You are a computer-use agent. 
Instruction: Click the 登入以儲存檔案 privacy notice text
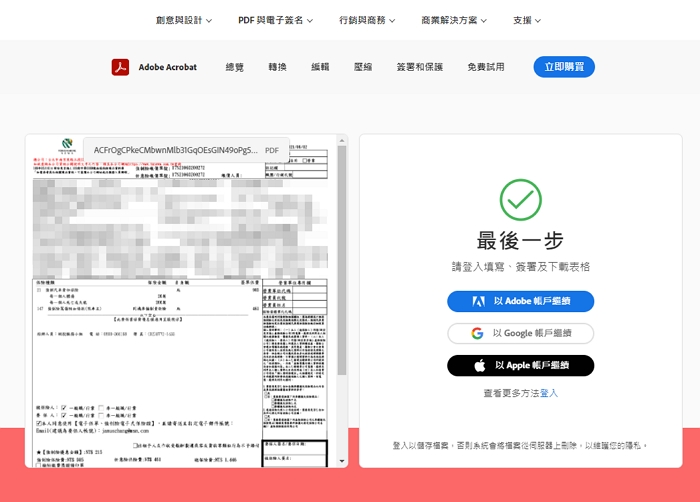[521, 445]
